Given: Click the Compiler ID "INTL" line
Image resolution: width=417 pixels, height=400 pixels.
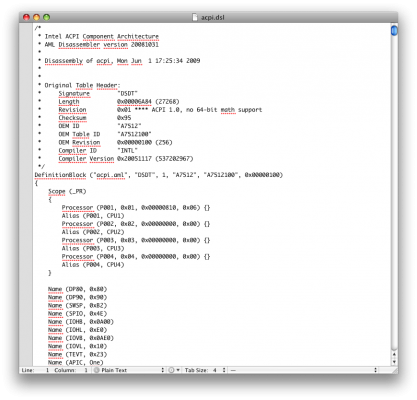Looking at the screenshot, I should tap(98, 150).
